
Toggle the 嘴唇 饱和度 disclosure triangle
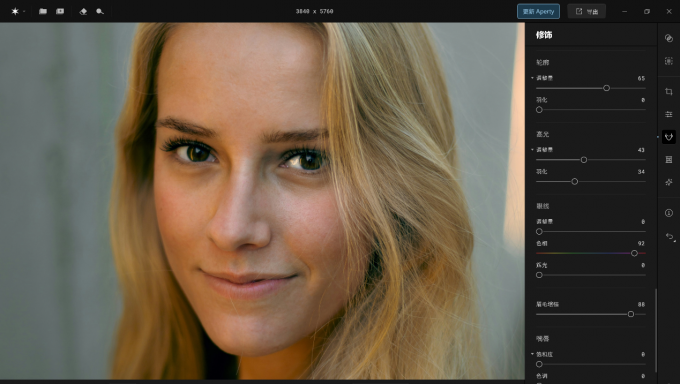click(533, 354)
